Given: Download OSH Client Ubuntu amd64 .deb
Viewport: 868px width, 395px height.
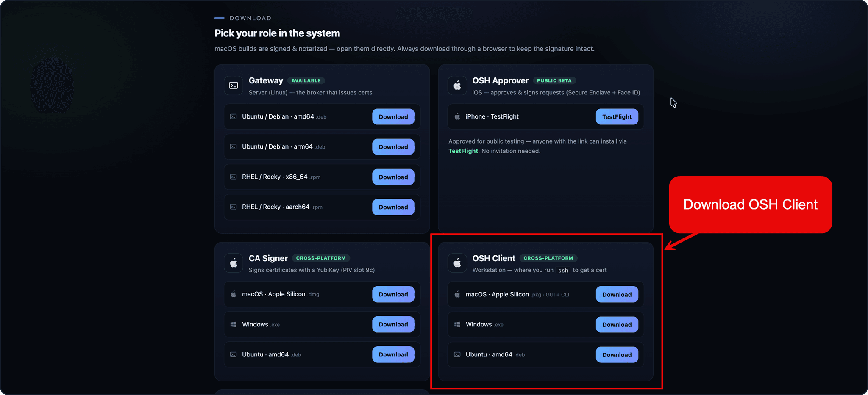Looking at the screenshot, I should click(617, 355).
